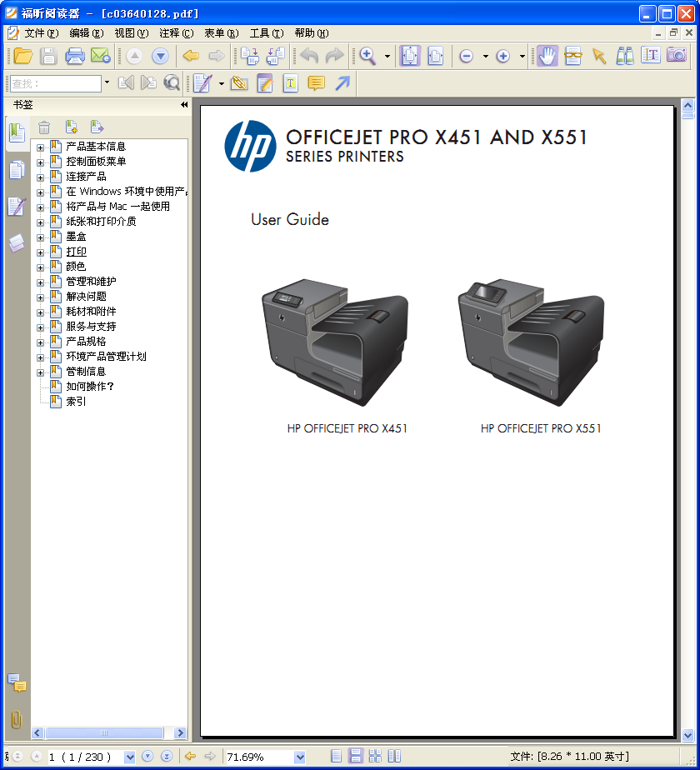The height and width of the screenshot is (770, 700).
Task: Open the magnifier tool dropdown arrow
Action: click(x=387, y=56)
